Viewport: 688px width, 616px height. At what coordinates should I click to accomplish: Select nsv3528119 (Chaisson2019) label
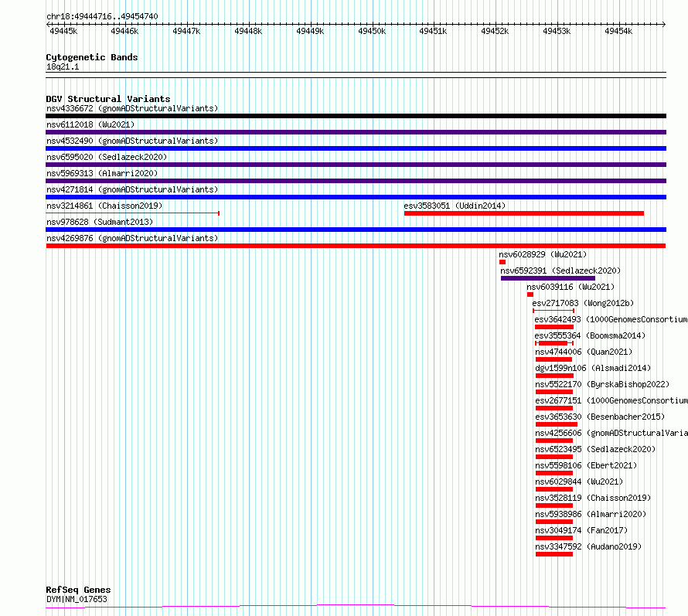[x=593, y=498]
